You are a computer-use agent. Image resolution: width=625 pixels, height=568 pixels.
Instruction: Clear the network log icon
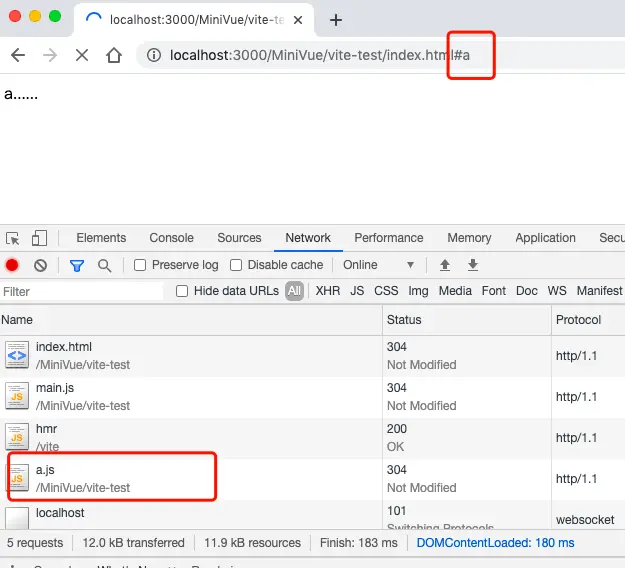click(x=40, y=265)
